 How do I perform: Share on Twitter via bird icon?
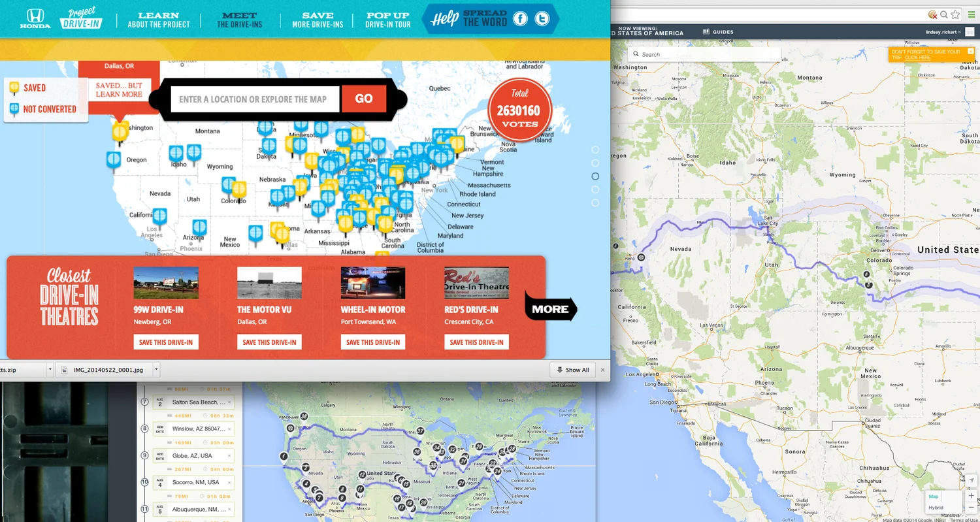[542, 19]
